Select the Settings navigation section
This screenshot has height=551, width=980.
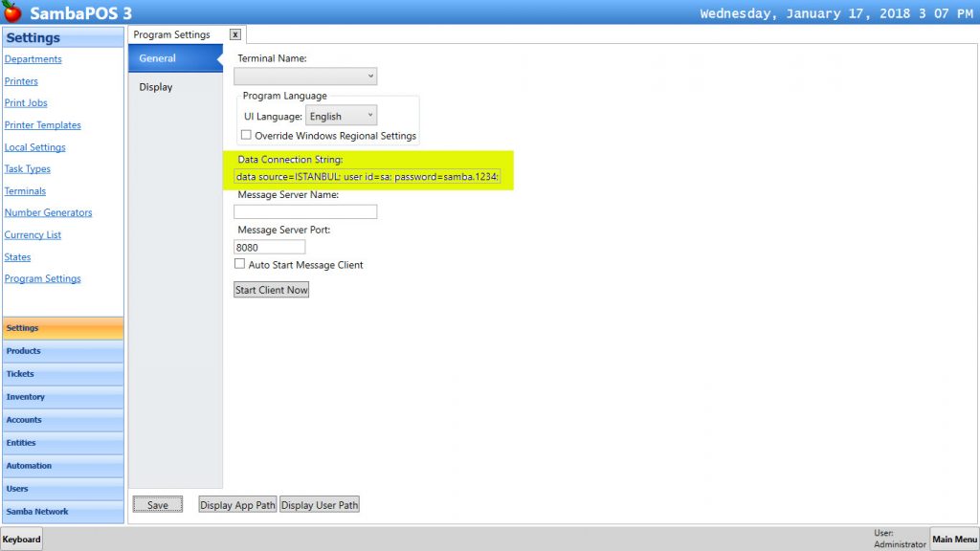point(62,328)
